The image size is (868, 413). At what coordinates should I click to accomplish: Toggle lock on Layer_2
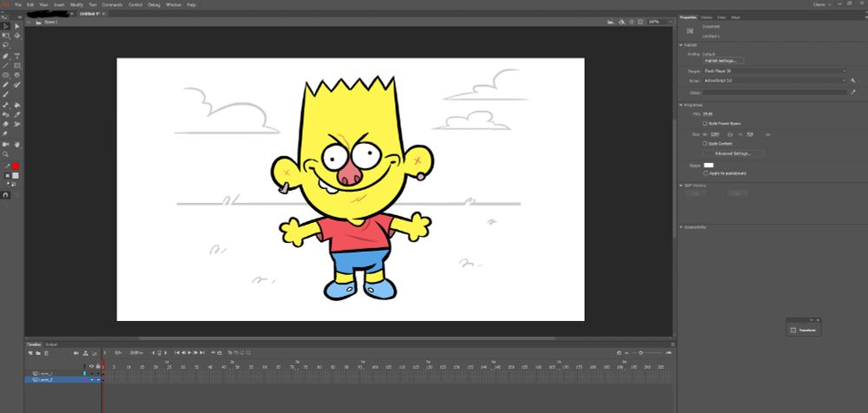[x=99, y=380]
